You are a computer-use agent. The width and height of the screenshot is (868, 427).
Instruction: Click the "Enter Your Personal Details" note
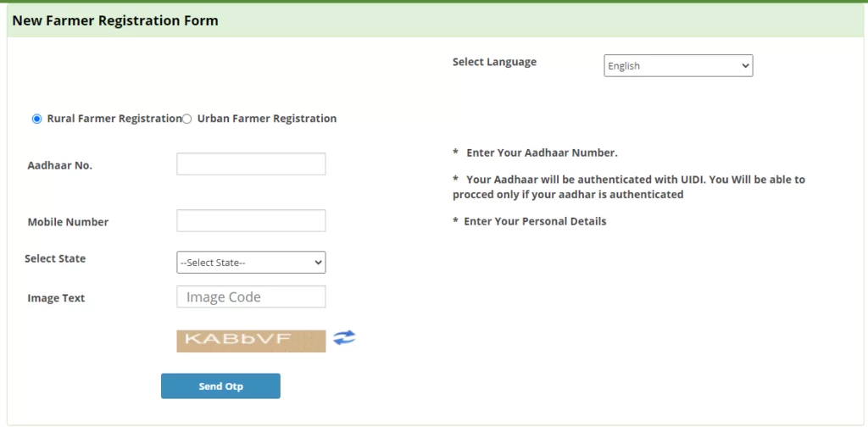[535, 221]
